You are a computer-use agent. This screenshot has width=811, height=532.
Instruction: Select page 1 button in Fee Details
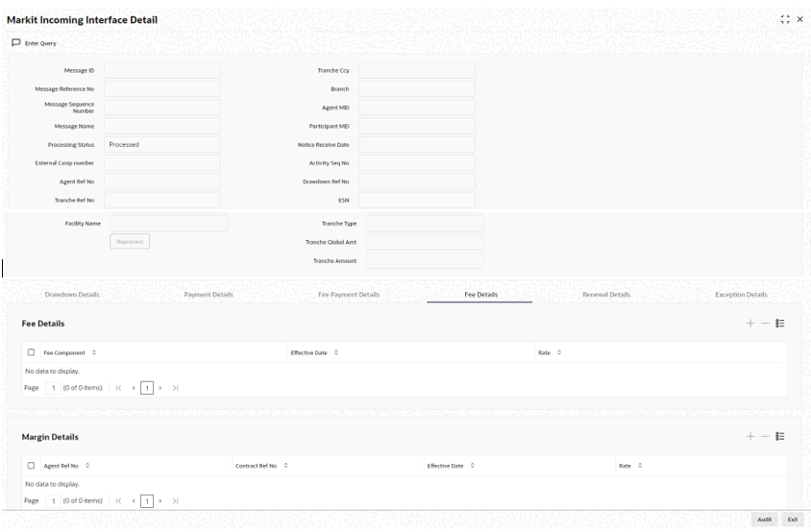pos(147,388)
